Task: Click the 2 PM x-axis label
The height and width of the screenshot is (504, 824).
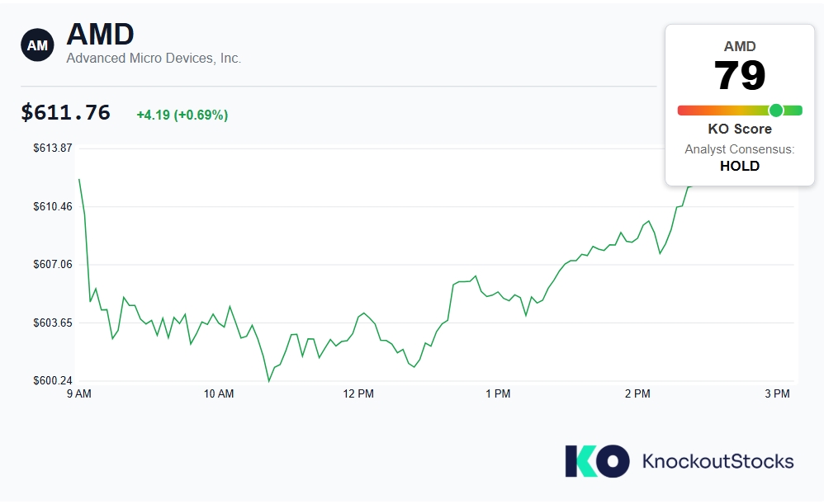Action: tap(637, 393)
